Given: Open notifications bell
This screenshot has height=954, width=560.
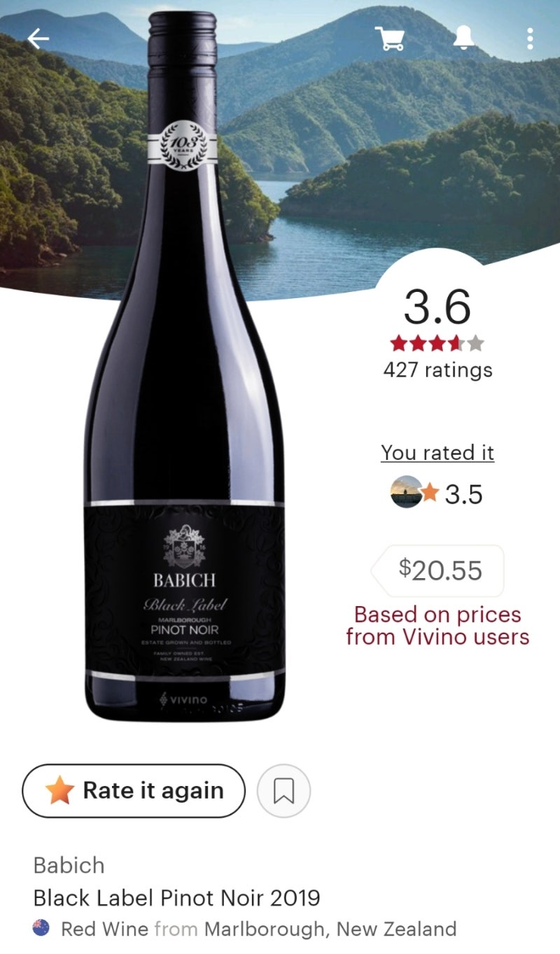Looking at the screenshot, I should (x=463, y=38).
